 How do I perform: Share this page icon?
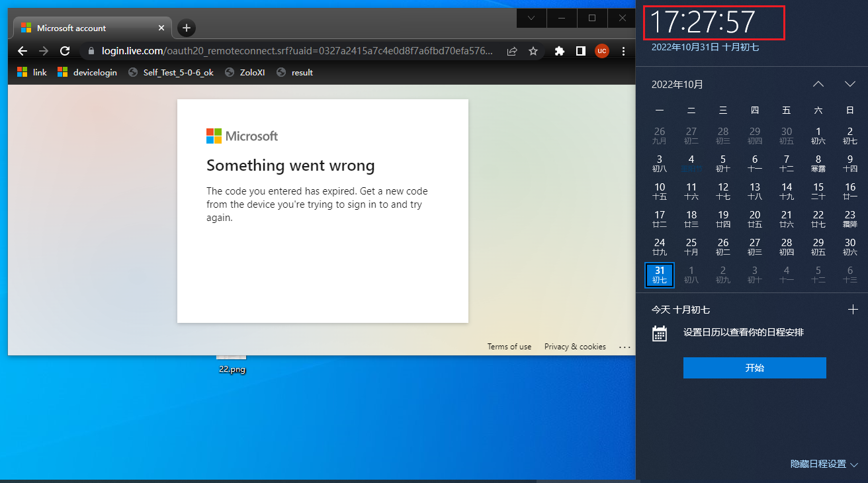coord(512,51)
